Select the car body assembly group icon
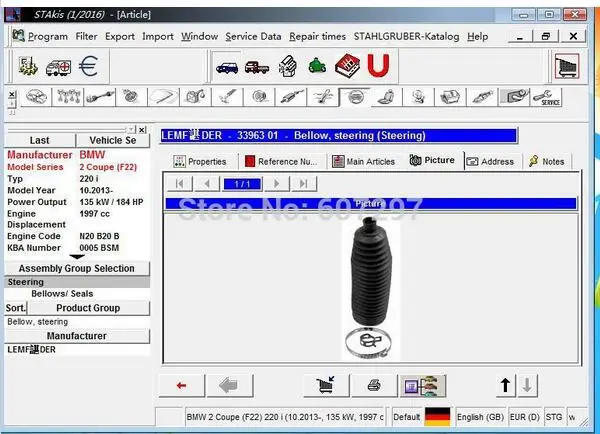 click(36, 97)
